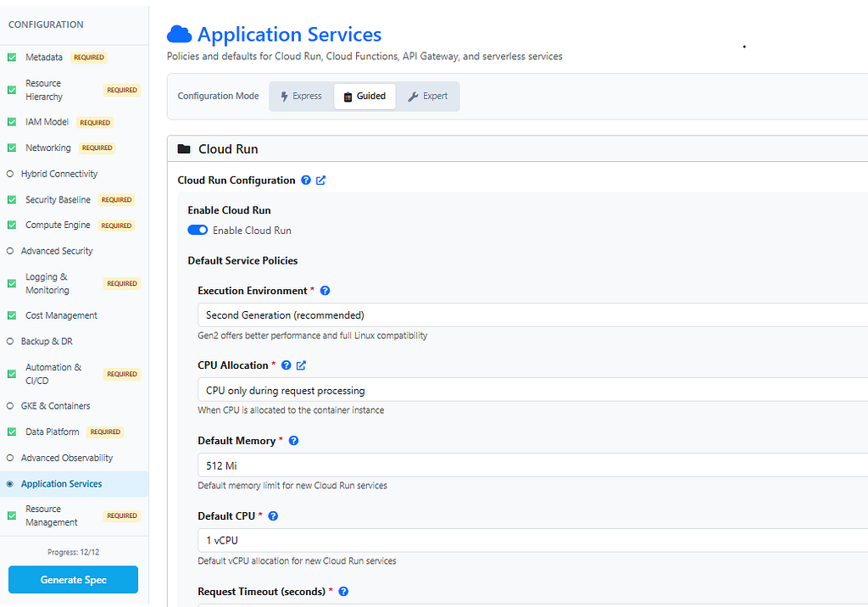Open CPU Allocation external documentation link
Image resolution: width=868 pixels, height=607 pixels.
click(x=301, y=365)
